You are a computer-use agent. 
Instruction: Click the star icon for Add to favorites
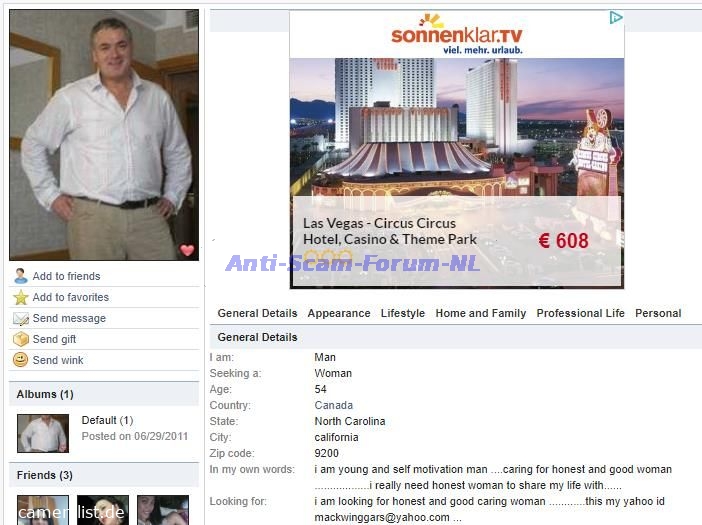(x=21, y=297)
